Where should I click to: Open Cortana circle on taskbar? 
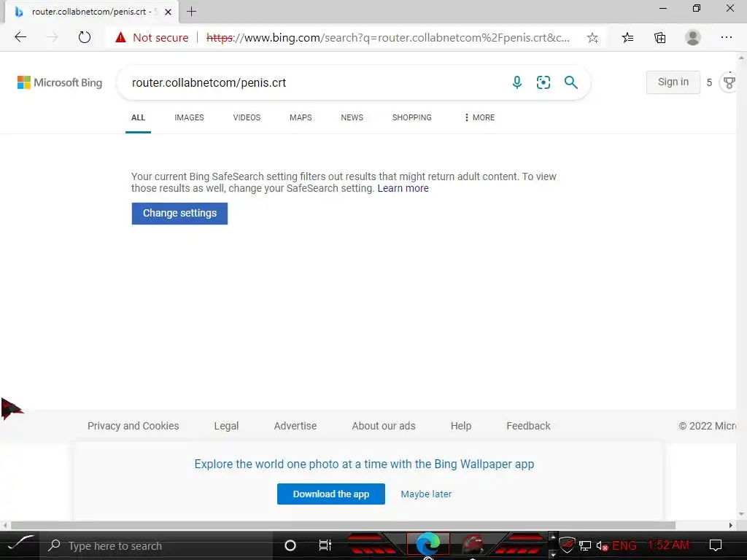pos(290,545)
